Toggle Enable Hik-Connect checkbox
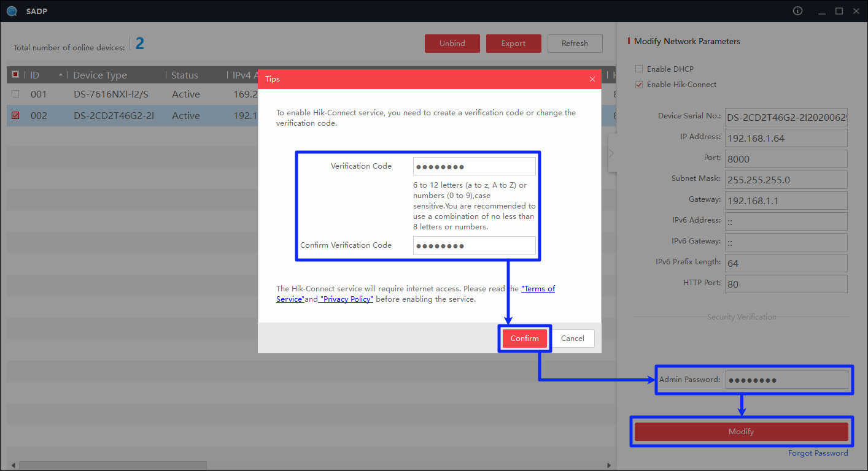868x471 pixels. (639, 85)
